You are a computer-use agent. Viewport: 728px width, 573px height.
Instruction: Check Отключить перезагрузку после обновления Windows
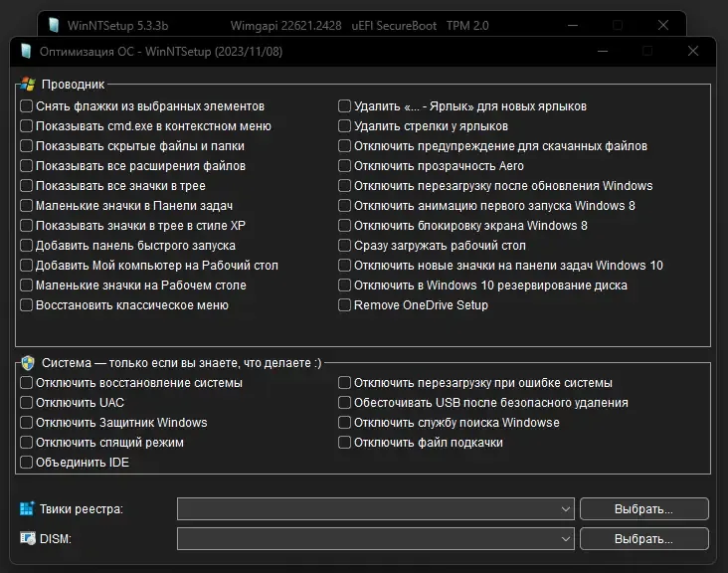pyautogui.click(x=344, y=186)
